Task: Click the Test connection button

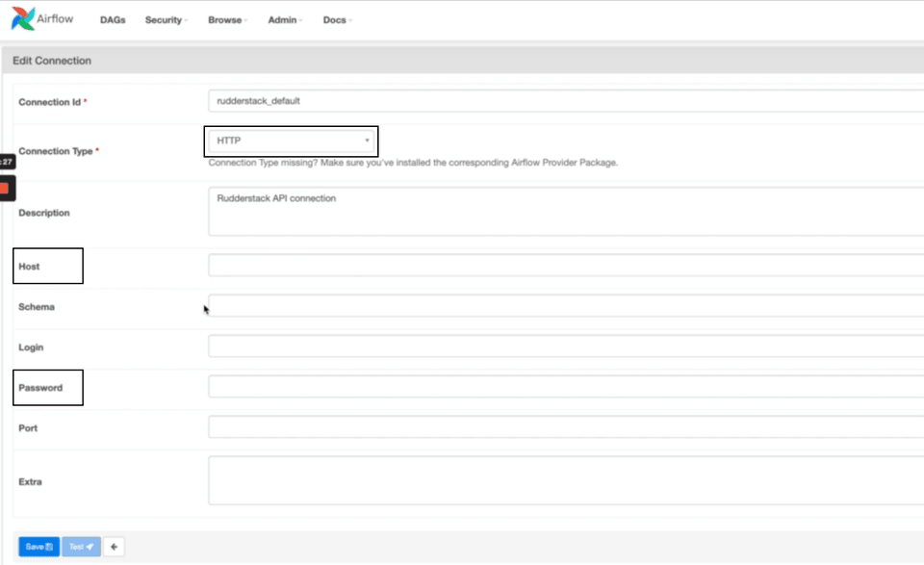Action: tap(81, 547)
